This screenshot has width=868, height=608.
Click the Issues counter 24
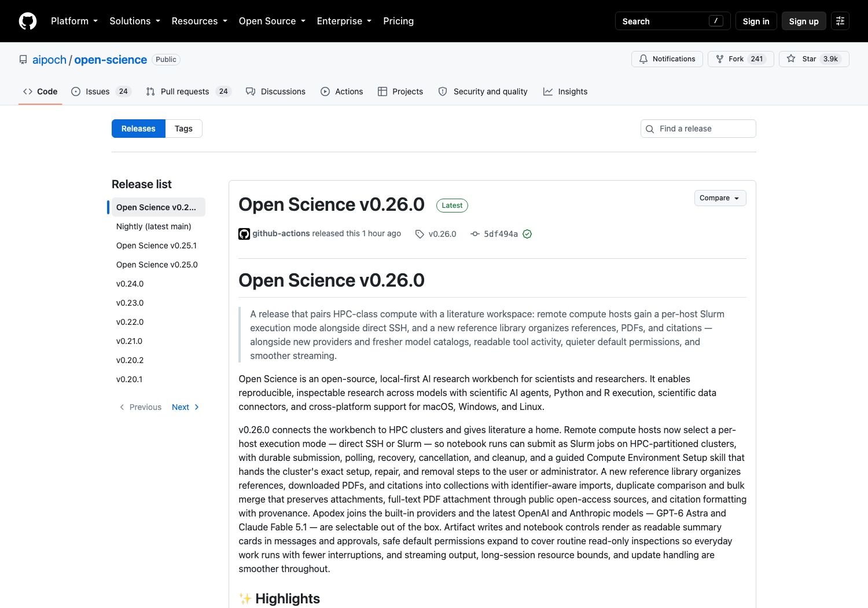click(x=123, y=91)
